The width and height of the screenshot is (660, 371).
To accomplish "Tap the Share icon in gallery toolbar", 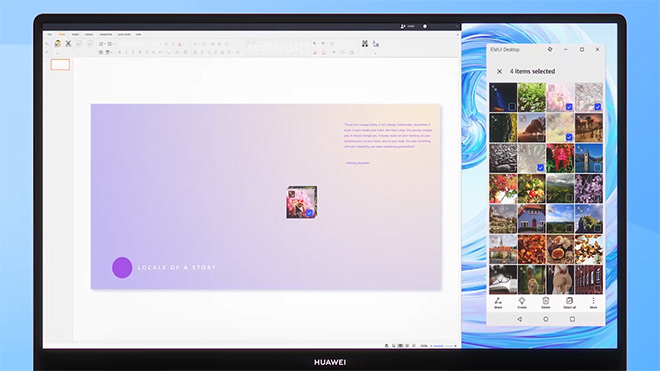I will (498, 302).
